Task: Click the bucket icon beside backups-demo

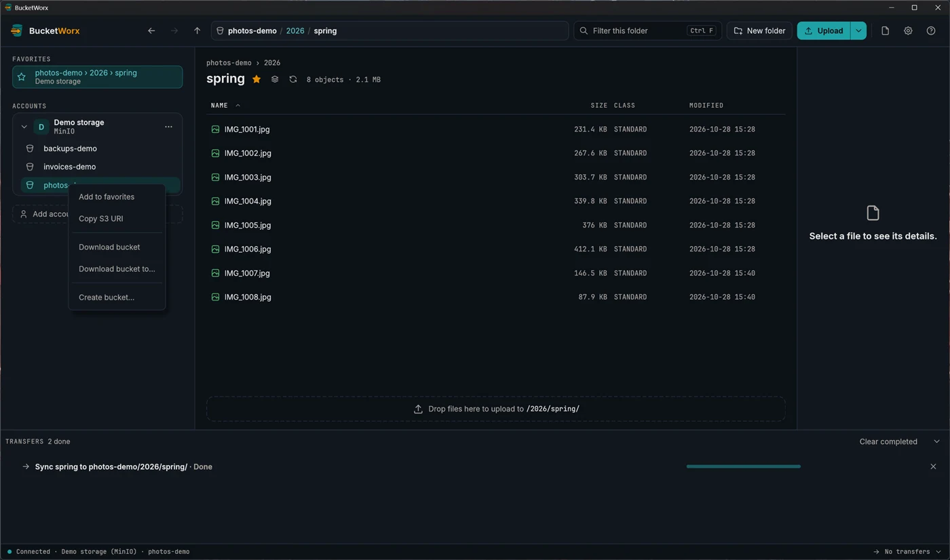Action: (x=30, y=148)
